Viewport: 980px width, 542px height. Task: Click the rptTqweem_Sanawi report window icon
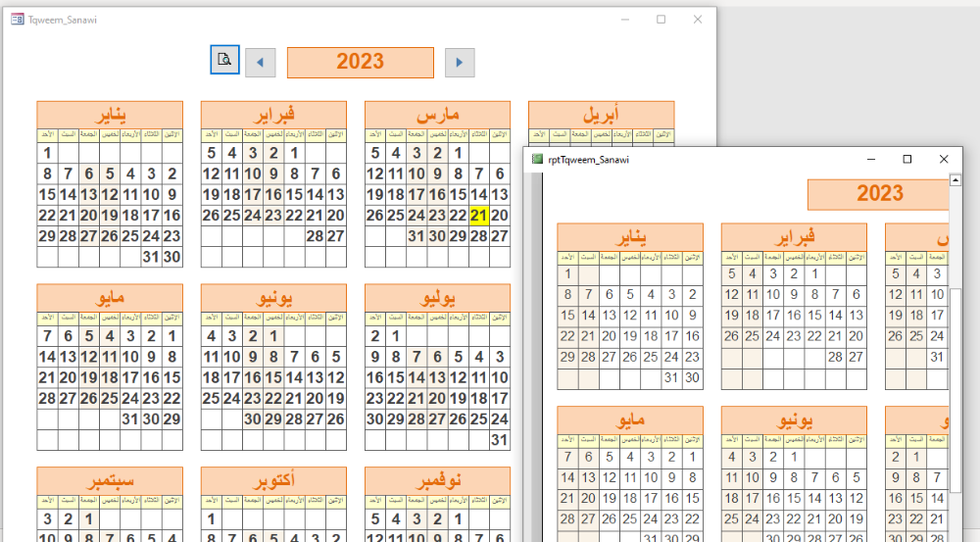coord(537,159)
